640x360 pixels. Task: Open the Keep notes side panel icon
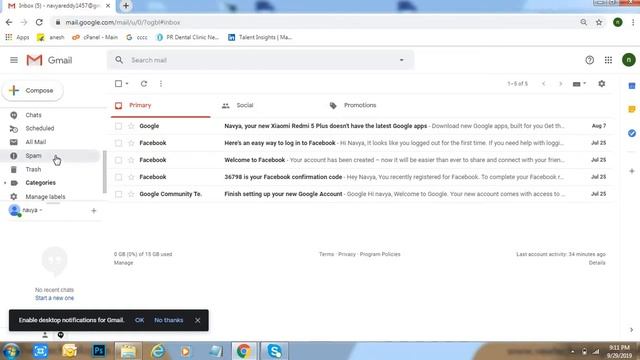(x=631, y=109)
